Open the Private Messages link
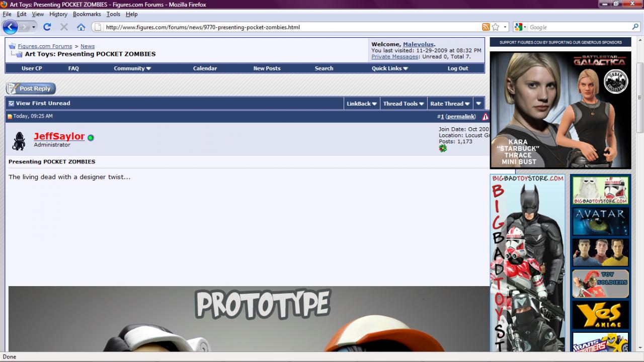The width and height of the screenshot is (644, 362). pyautogui.click(x=394, y=57)
